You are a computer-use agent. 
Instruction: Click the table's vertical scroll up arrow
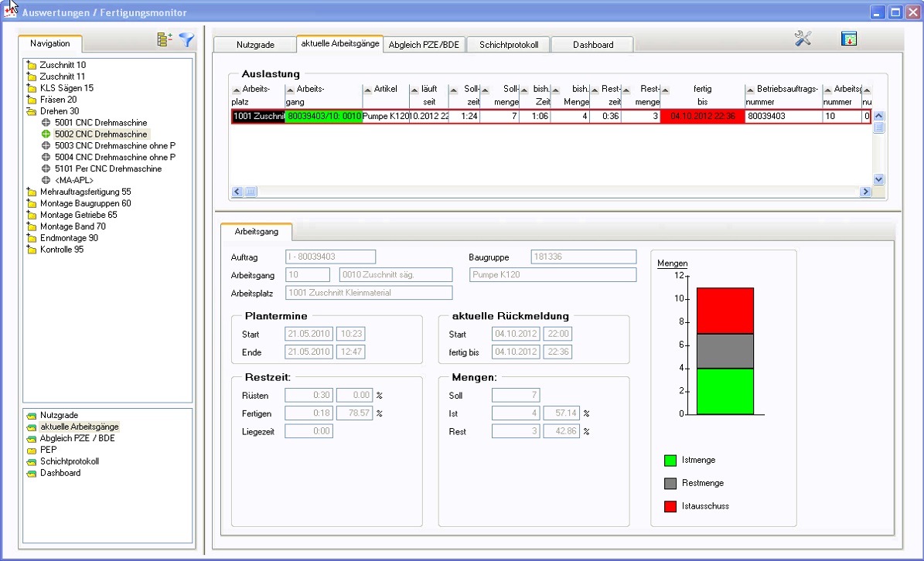click(878, 116)
